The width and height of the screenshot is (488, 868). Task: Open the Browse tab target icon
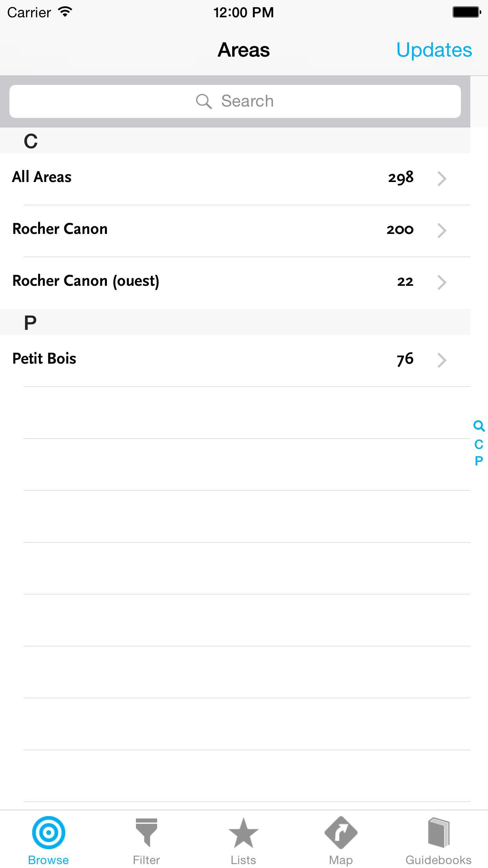[48, 832]
